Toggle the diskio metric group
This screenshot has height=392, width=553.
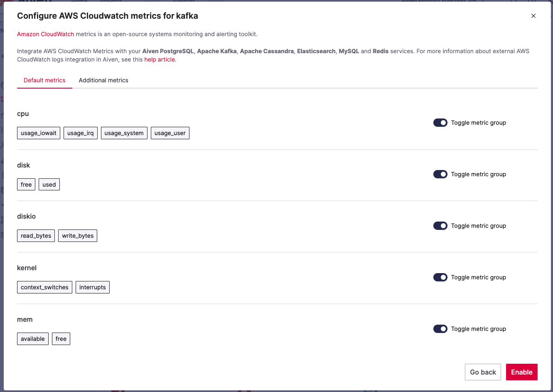click(x=440, y=226)
